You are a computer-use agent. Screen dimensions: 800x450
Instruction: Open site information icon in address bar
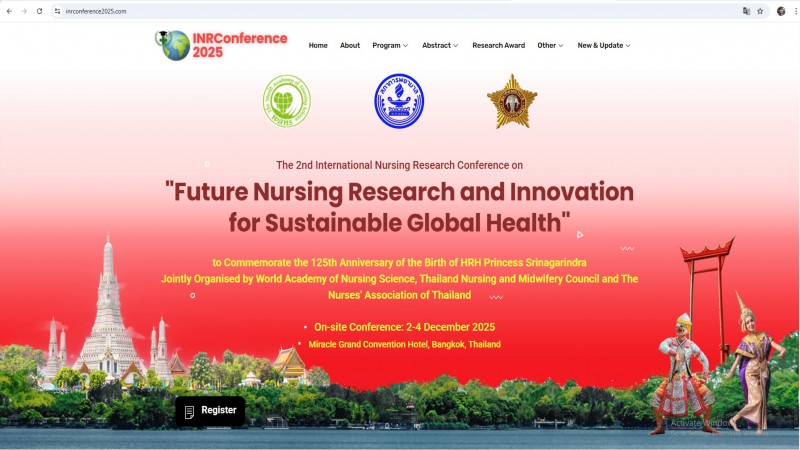coord(57,11)
